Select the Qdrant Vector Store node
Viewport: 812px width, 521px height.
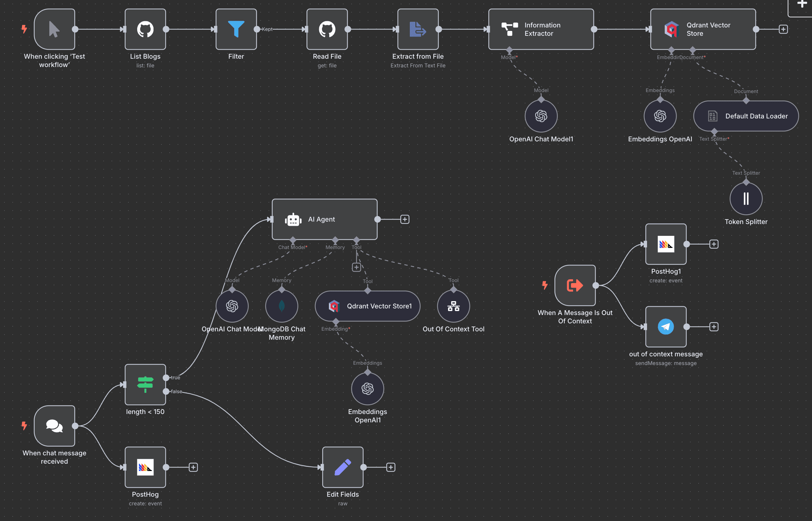pos(703,29)
